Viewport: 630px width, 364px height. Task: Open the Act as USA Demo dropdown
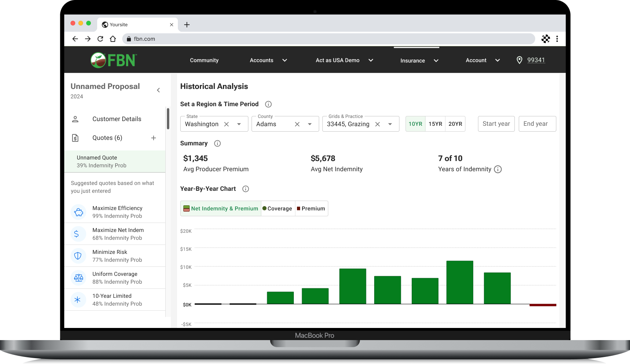coord(344,60)
